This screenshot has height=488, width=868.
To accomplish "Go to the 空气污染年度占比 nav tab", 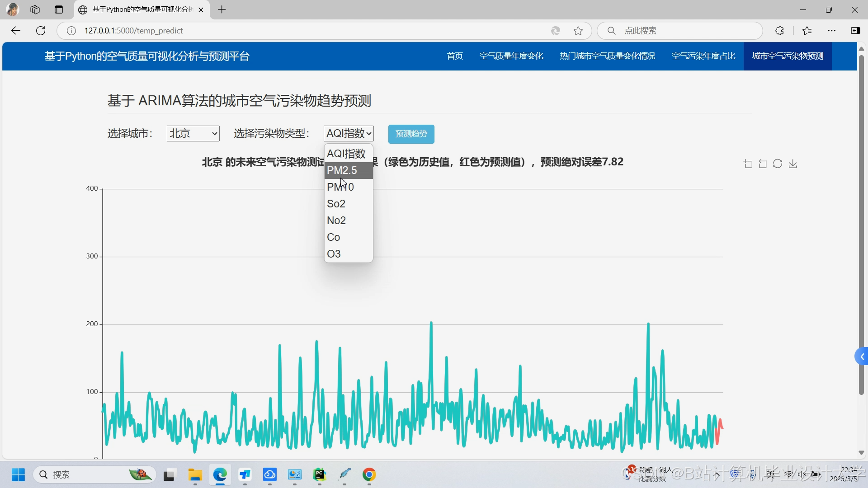I will coord(703,56).
